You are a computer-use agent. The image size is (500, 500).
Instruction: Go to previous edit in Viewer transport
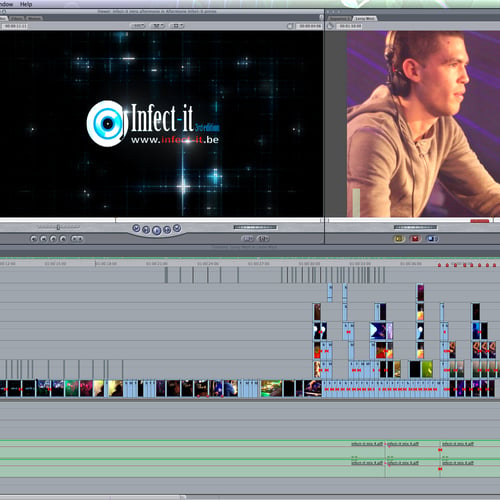point(136,228)
